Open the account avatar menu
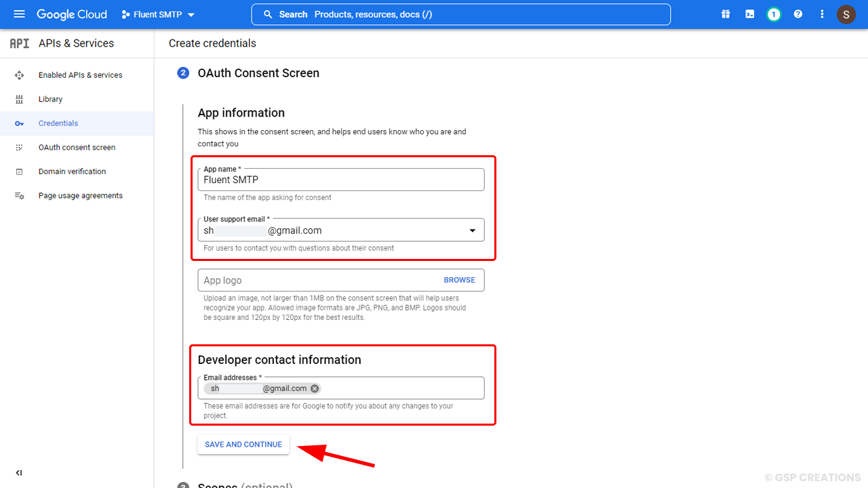Image resolution: width=868 pixels, height=488 pixels. (x=846, y=14)
